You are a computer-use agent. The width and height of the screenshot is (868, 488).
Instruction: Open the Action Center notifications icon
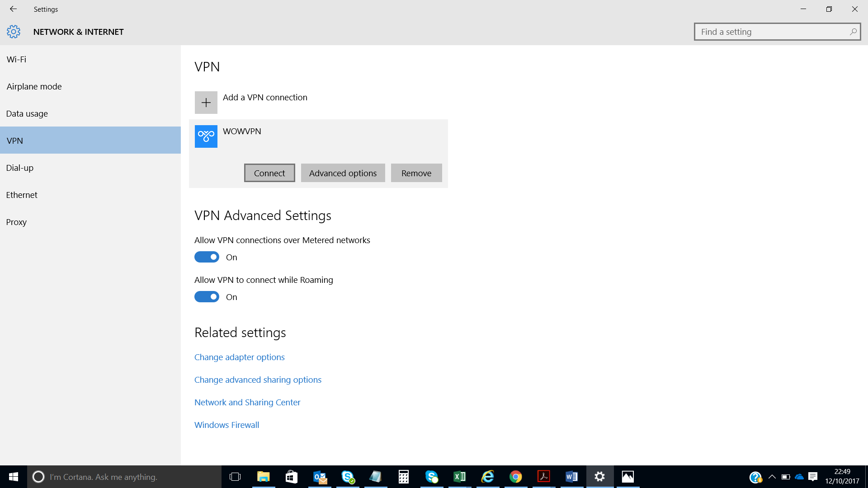click(813, 477)
